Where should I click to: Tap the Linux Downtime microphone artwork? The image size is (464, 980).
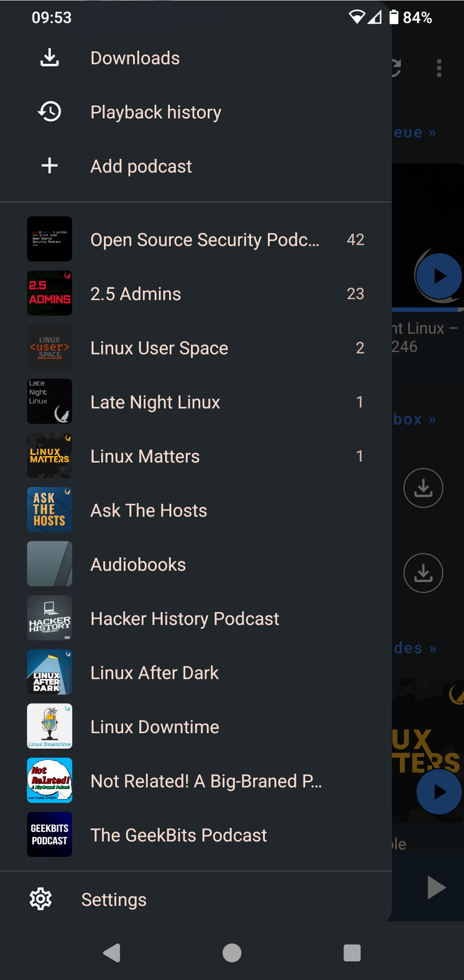[x=50, y=726]
